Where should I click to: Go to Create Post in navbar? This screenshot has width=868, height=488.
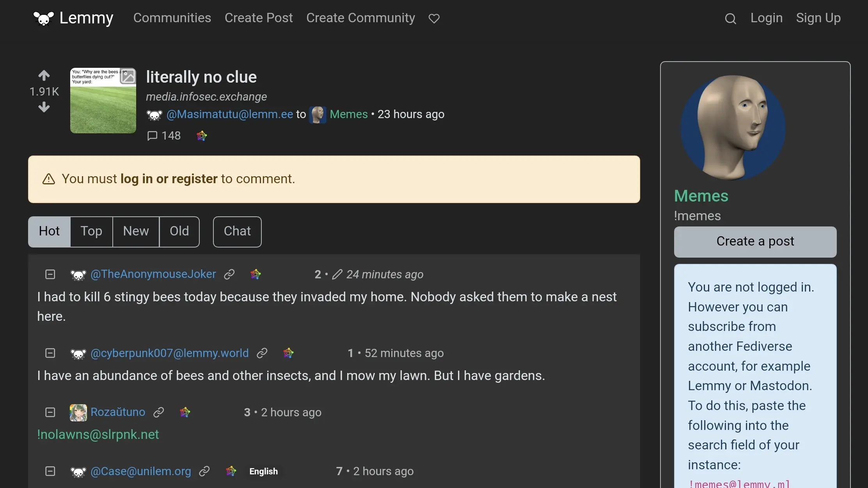pyautogui.click(x=259, y=18)
